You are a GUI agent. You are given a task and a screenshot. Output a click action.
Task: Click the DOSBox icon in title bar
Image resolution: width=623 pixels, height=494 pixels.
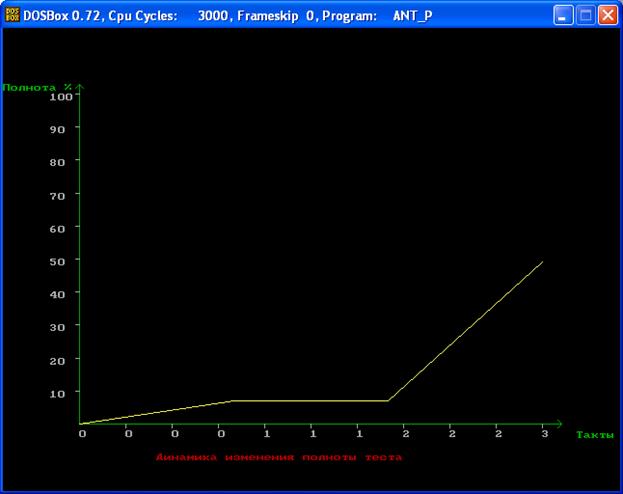point(13,16)
